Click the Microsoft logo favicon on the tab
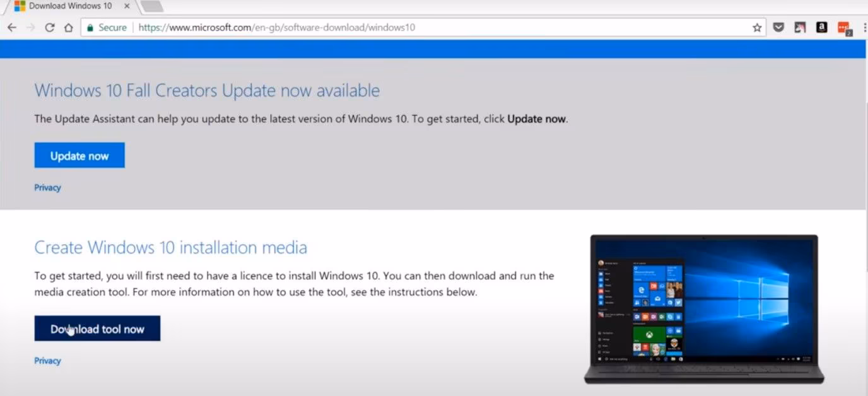The height and width of the screenshot is (396, 868). coord(20,6)
